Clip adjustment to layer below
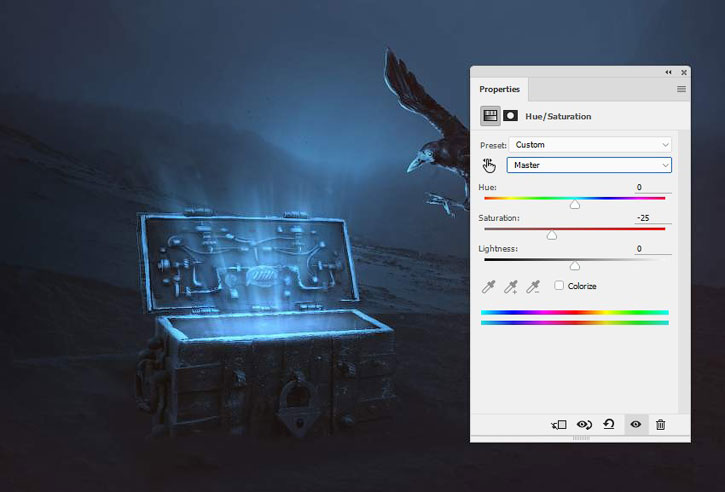Image resolution: width=725 pixels, height=492 pixels. click(559, 424)
